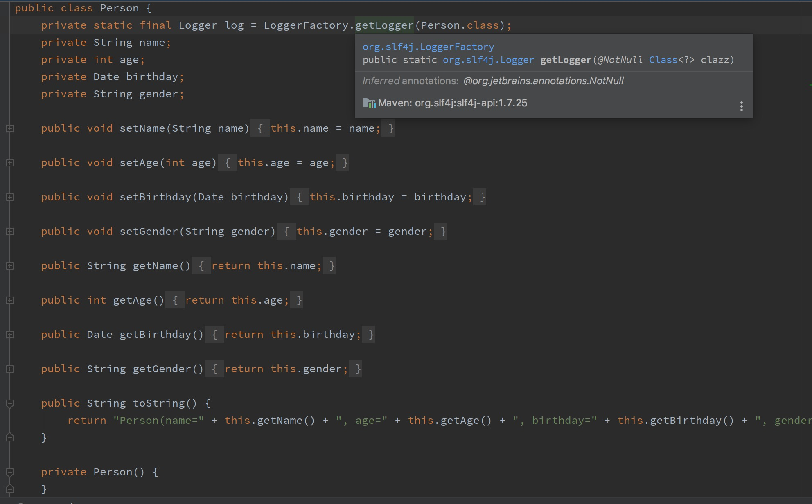Expand the folded setName method

click(10, 128)
